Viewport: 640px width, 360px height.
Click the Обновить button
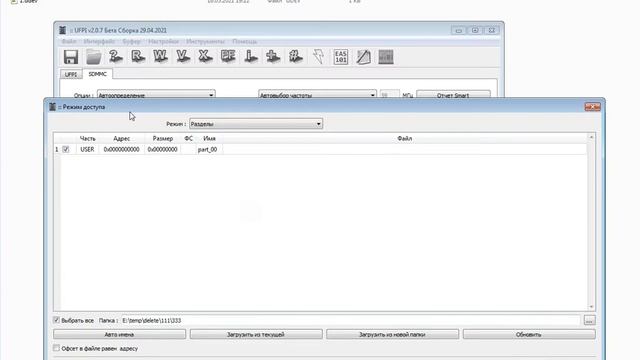(529, 334)
